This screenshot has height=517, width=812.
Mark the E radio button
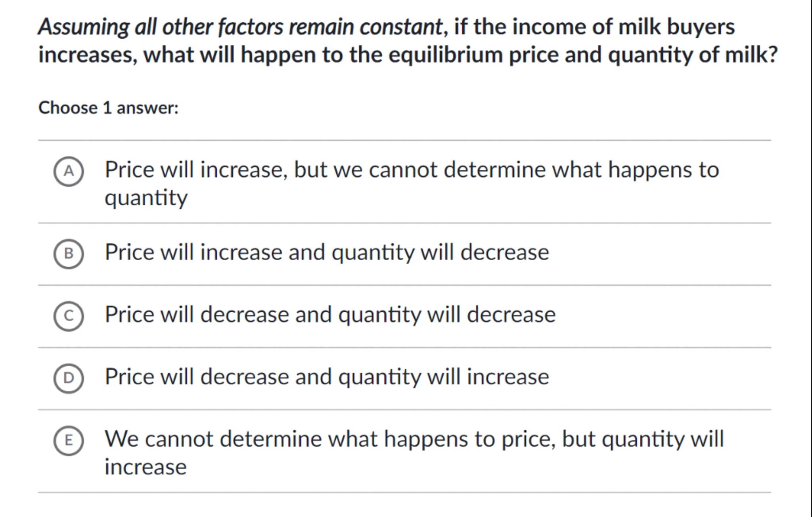click(69, 440)
